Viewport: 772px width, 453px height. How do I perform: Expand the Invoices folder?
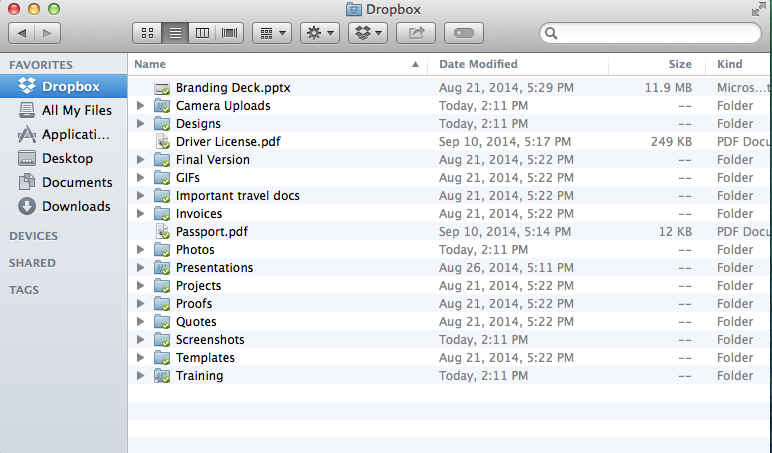[140, 214]
